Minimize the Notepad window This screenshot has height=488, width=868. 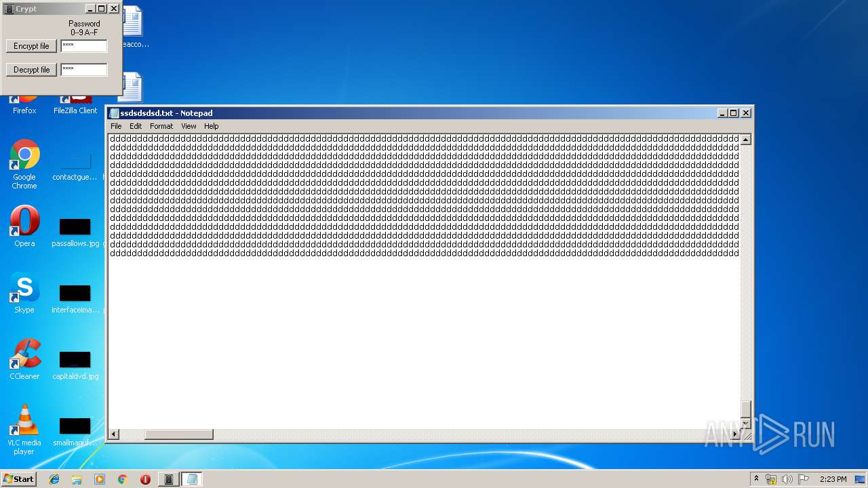pos(722,113)
